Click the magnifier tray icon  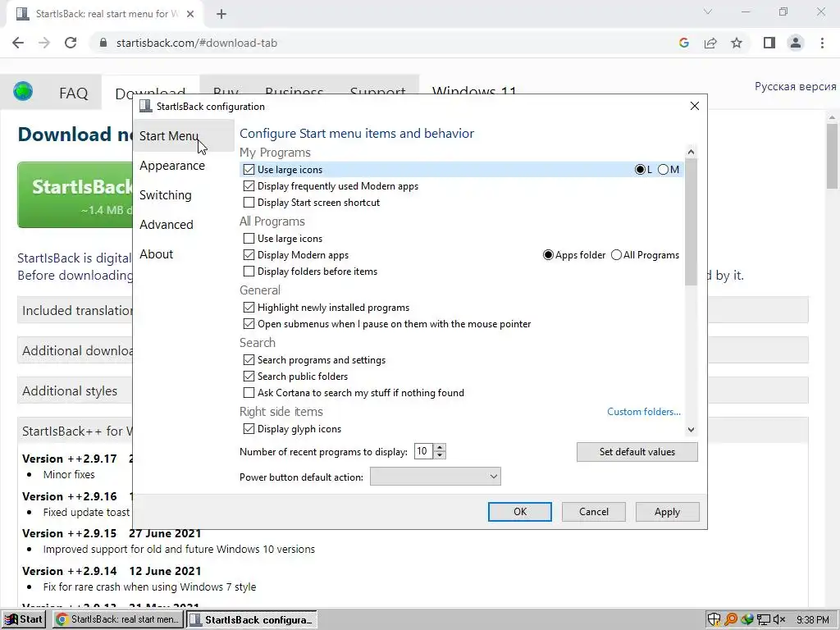[x=731, y=619]
